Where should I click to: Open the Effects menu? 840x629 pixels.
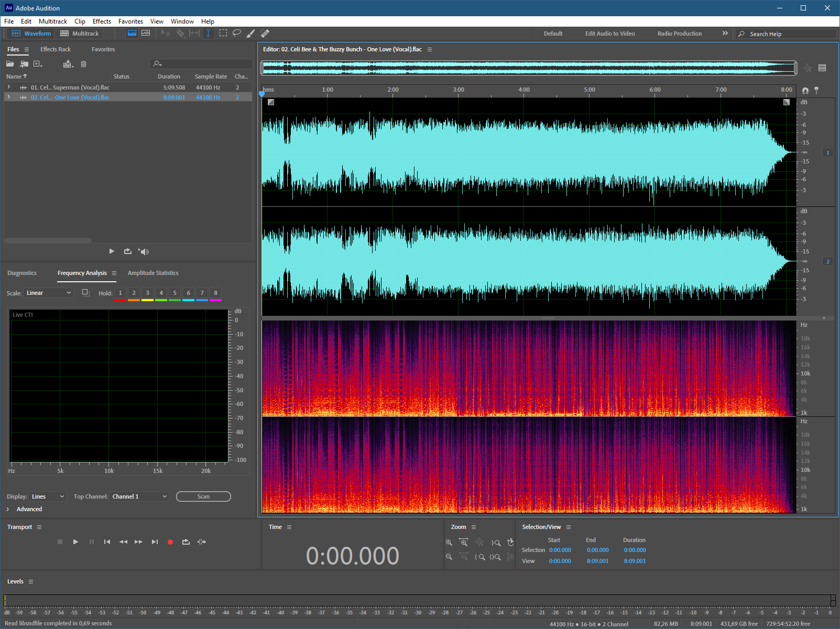click(102, 21)
